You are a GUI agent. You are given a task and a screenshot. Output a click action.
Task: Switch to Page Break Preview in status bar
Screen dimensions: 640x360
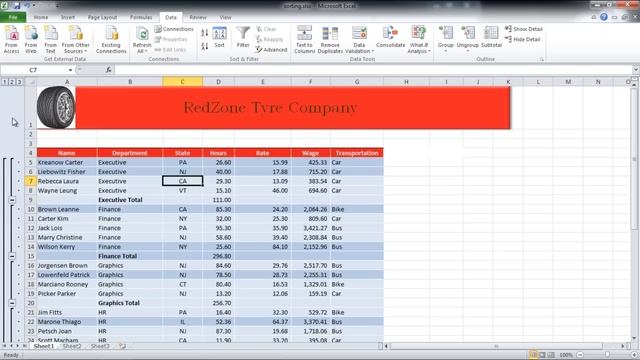point(551,355)
